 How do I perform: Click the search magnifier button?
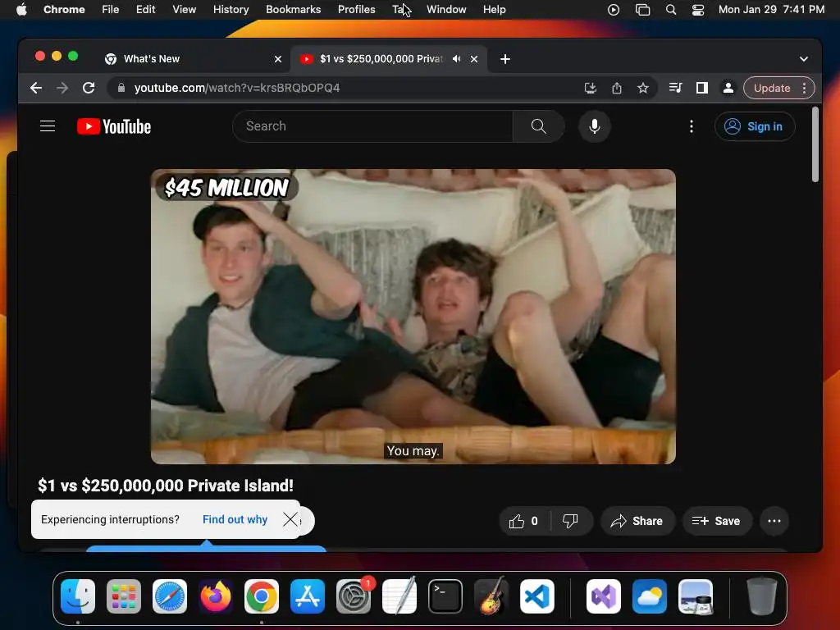click(538, 126)
